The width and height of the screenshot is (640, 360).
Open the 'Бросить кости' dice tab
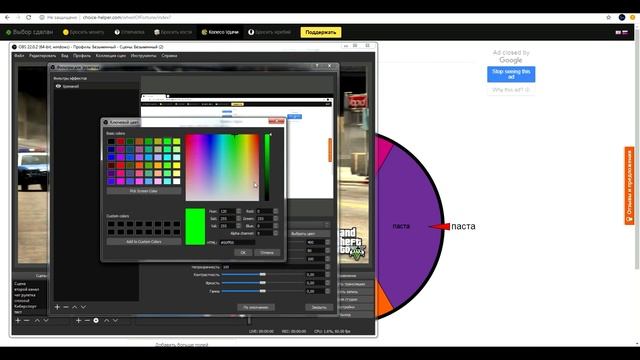tap(173, 32)
